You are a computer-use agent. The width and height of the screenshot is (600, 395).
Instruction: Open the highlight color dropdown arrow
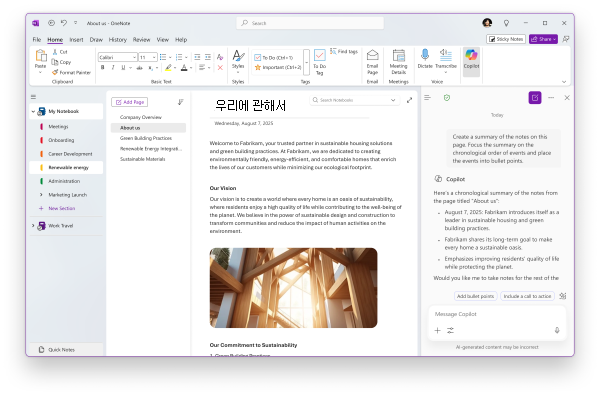point(175,68)
